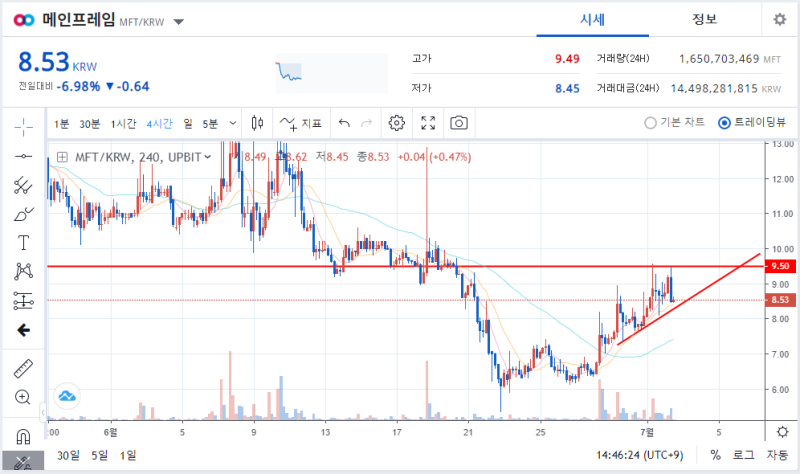Click the 메인프레임 coin name title
Image resolution: width=800 pixels, height=474 pixels.
[x=79, y=20]
